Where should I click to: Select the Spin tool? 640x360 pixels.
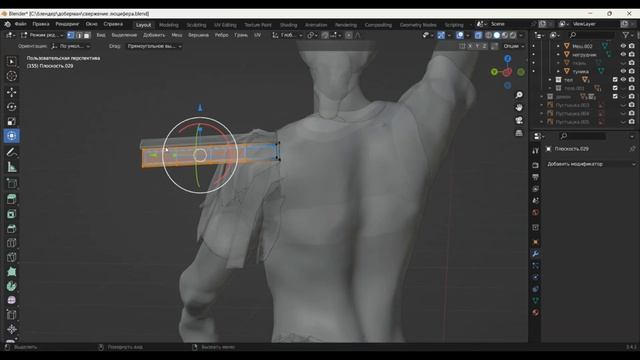point(11,286)
